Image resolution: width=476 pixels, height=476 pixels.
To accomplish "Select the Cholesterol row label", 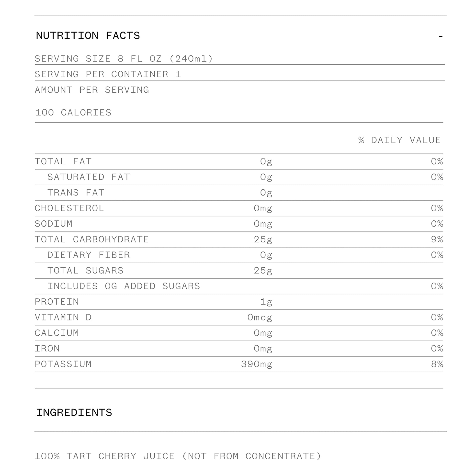I will (x=69, y=208).
